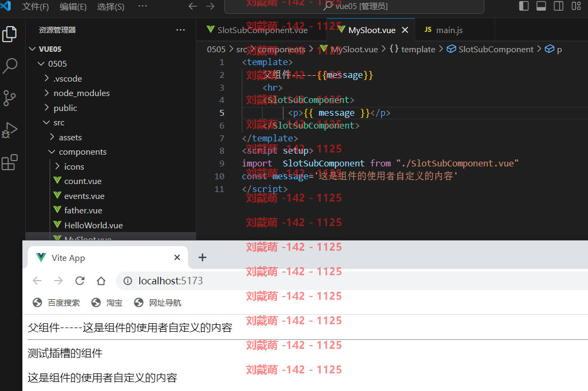Image resolution: width=588 pixels, height=391 pixels.
Task: Open a new browser tab with plus button
Action: [x=202, y=258]
